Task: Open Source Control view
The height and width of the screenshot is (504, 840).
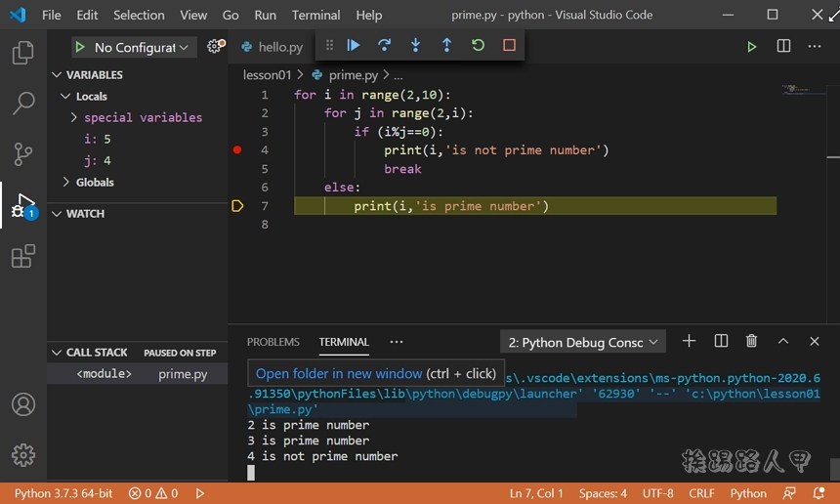Action: click(23, 154)
